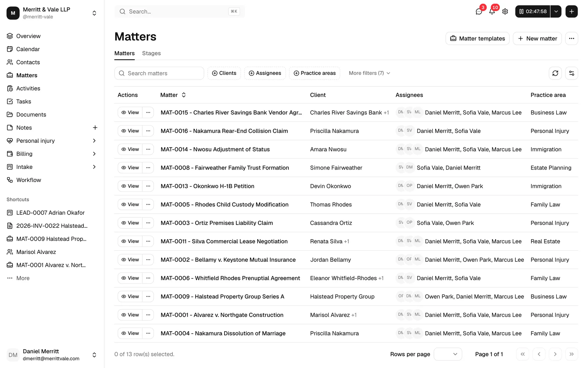588x368 pixels.
Task: Open the Merritt & Vale LLP workspace switcher
Action: pyautogui.click(x=52, y=13)
